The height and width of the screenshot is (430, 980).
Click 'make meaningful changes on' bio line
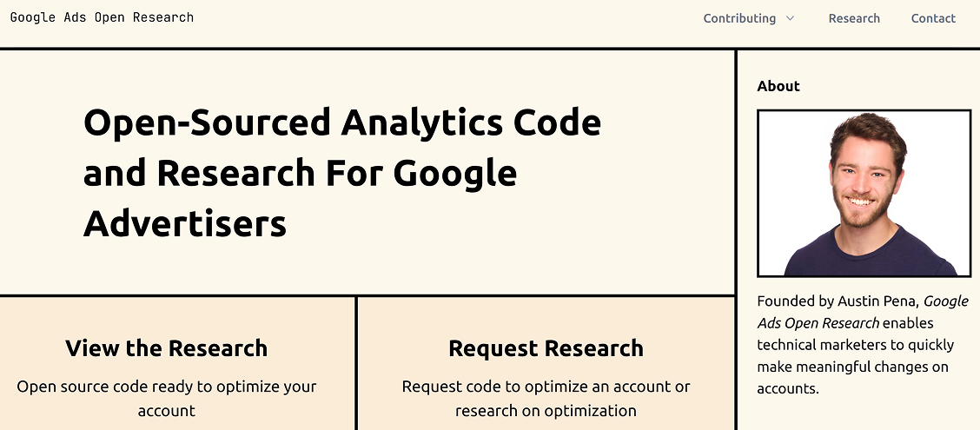(x=852, y=367)
